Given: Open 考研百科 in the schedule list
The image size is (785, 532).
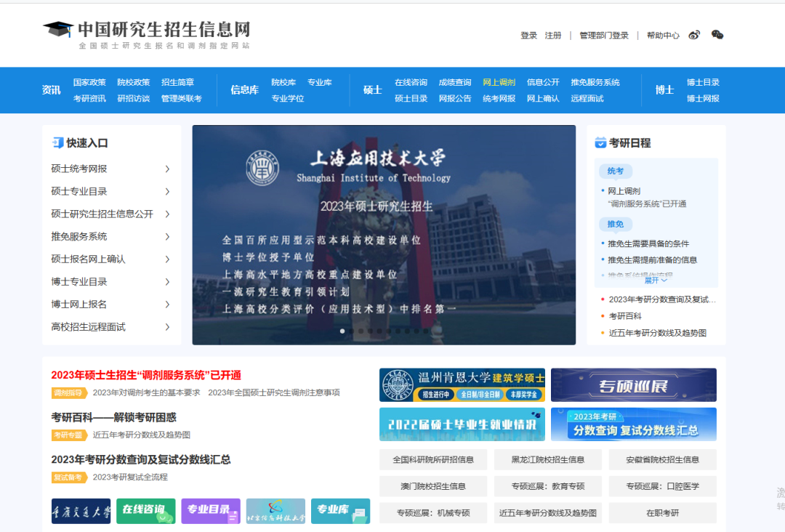Looking at the screenshot, I should point(625,316).
